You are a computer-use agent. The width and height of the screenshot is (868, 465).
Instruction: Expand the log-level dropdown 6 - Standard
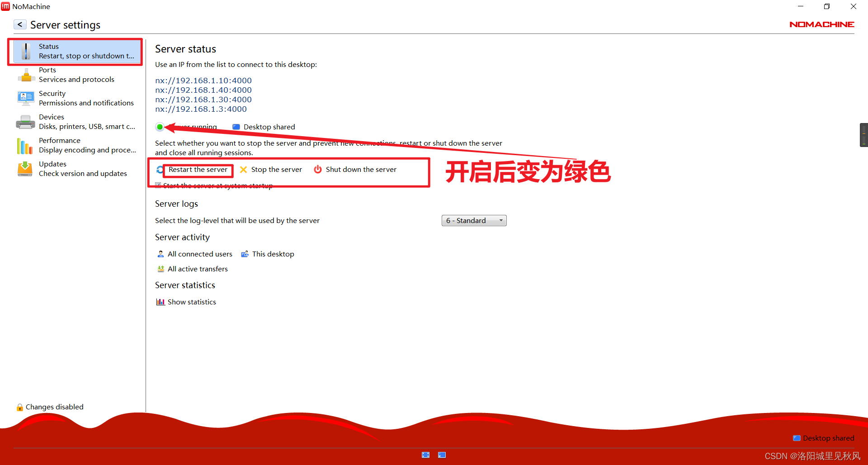[474, 220]
